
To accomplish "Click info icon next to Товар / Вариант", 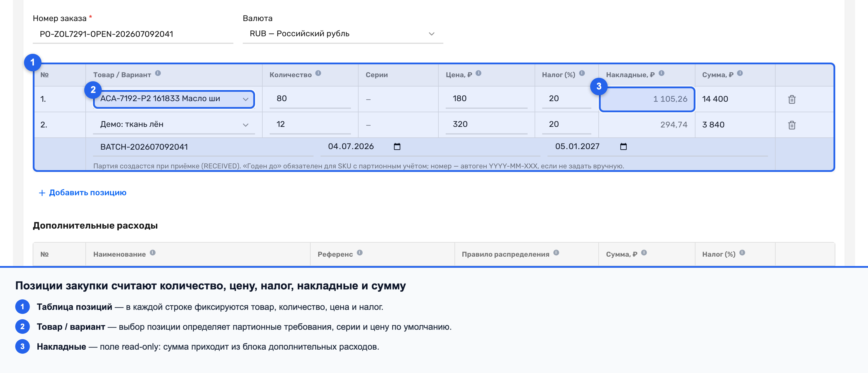I will click(x=158, y=73).
